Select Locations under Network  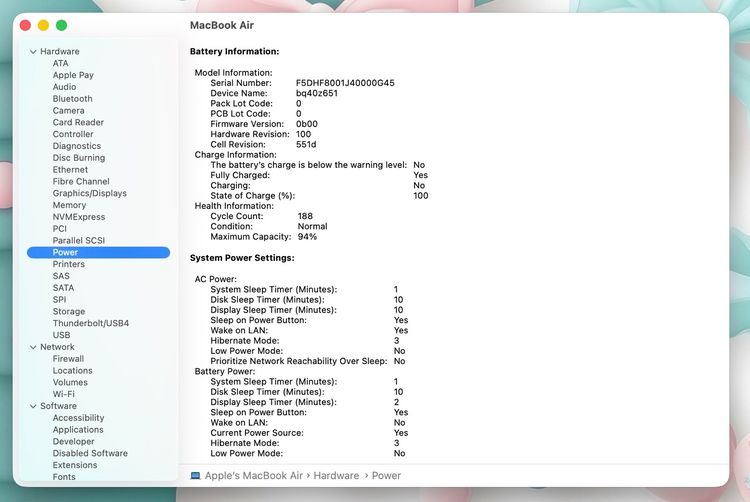tap(72, 371)
